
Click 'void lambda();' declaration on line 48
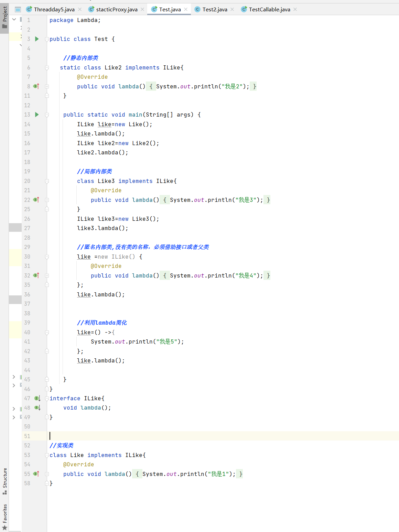pyautogui.click(x=87, y=408)
